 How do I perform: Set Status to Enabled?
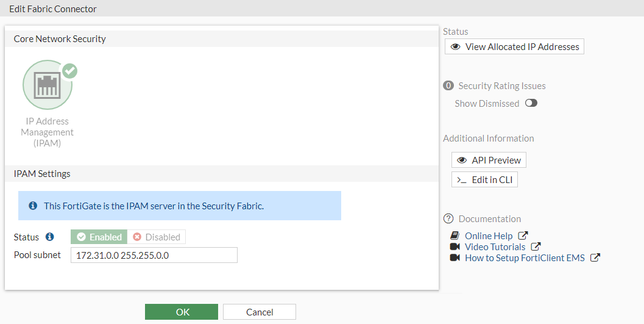[x=99, y=237]
